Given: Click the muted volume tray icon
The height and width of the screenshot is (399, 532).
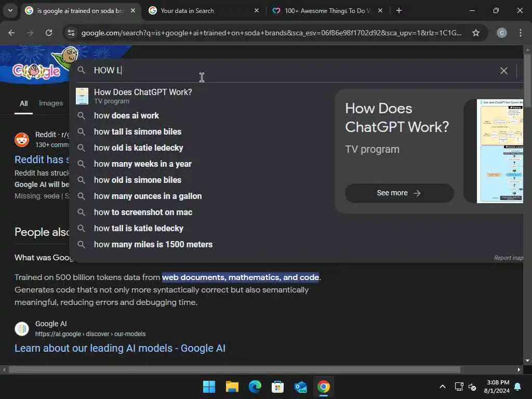Looking at the screenshot, I should pos(472,387).
